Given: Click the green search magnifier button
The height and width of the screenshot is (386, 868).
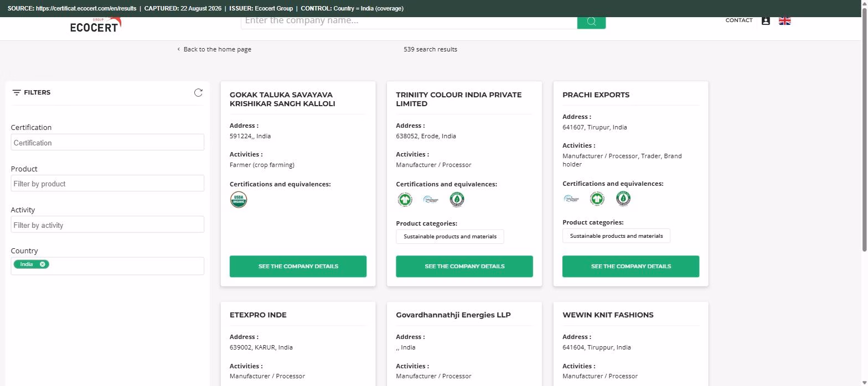Looking at the screenshot, I should coord(591,22).
